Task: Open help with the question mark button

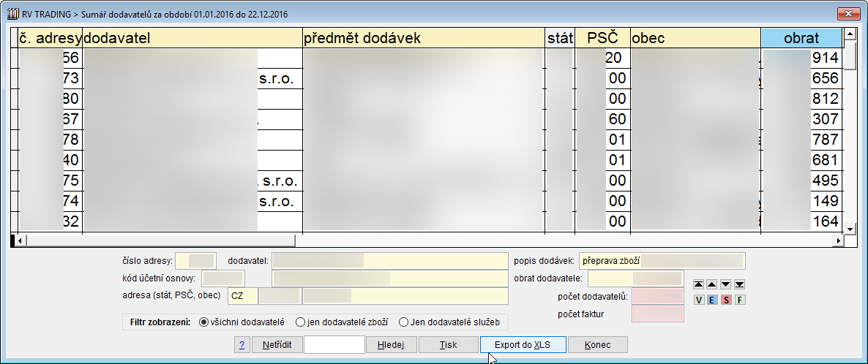Action: point(242,345)
